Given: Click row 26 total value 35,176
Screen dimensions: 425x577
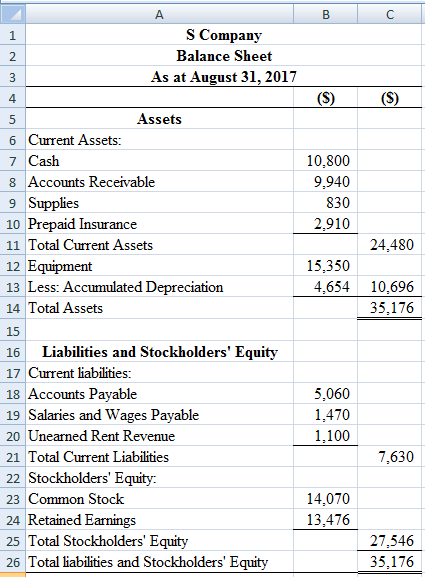Looking at the screenshot, I should tap(390, 562).
